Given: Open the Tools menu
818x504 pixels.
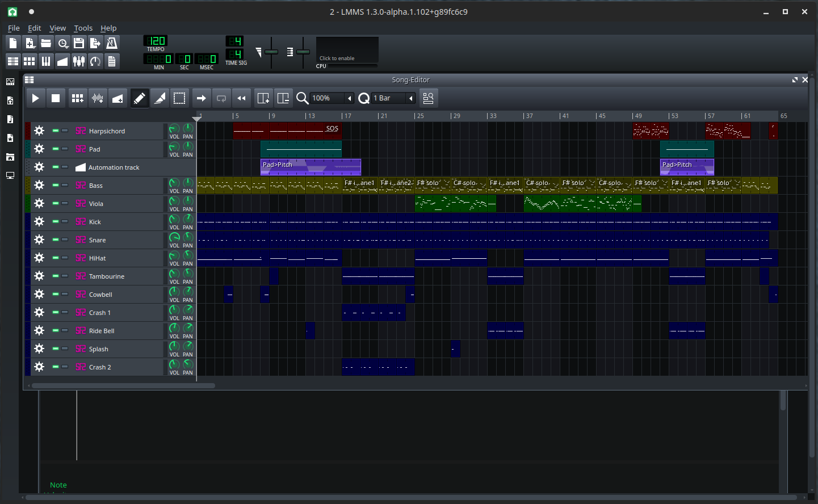Looking at the screenshot, I should (x=83, y=28).
